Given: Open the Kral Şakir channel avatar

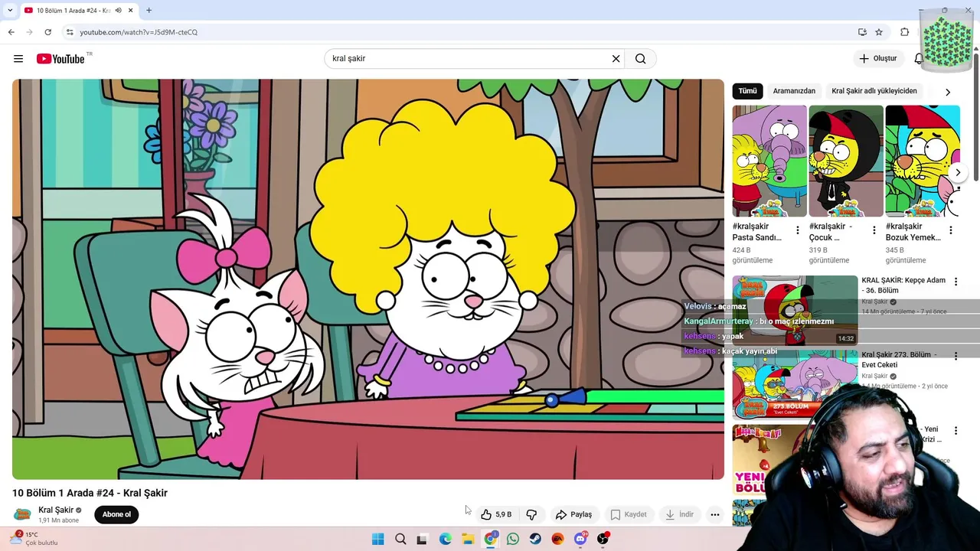Looking at the screenshot, I should (x=23, y=514).
